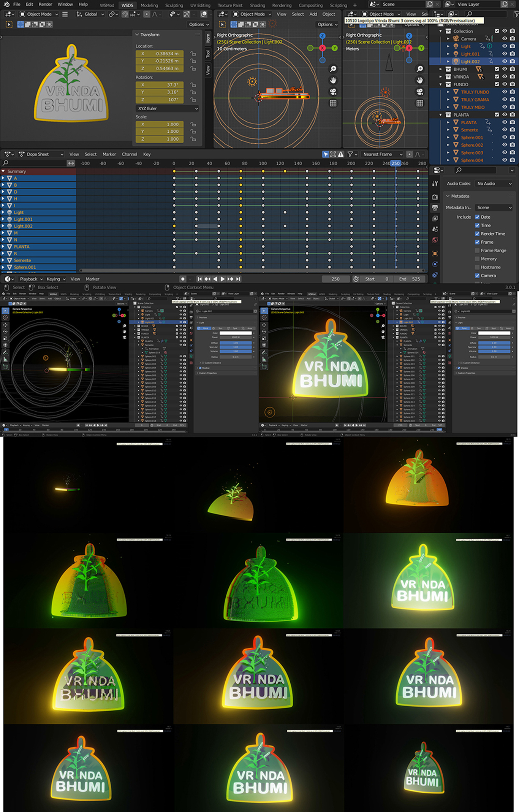This screenshot has height=812, width=519.
Task: Click the new scene copy icon beside Scene field
Action: (430, 4)
